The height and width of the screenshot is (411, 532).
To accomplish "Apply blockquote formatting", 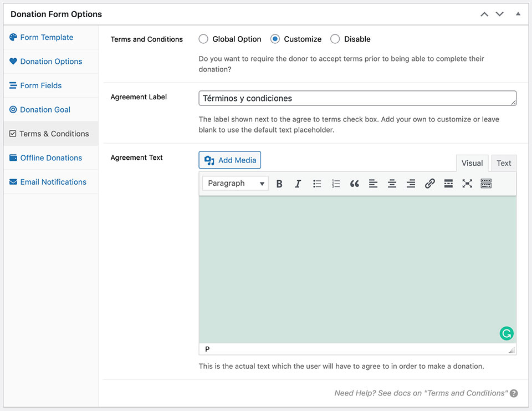I will (x=355, y=184).
